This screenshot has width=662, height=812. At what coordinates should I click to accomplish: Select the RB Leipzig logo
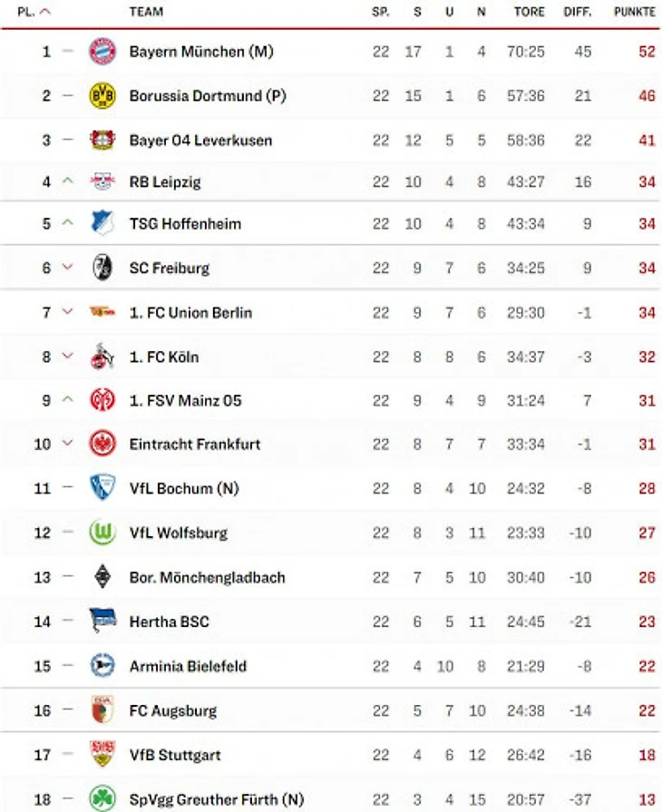[x=102, y=181]
